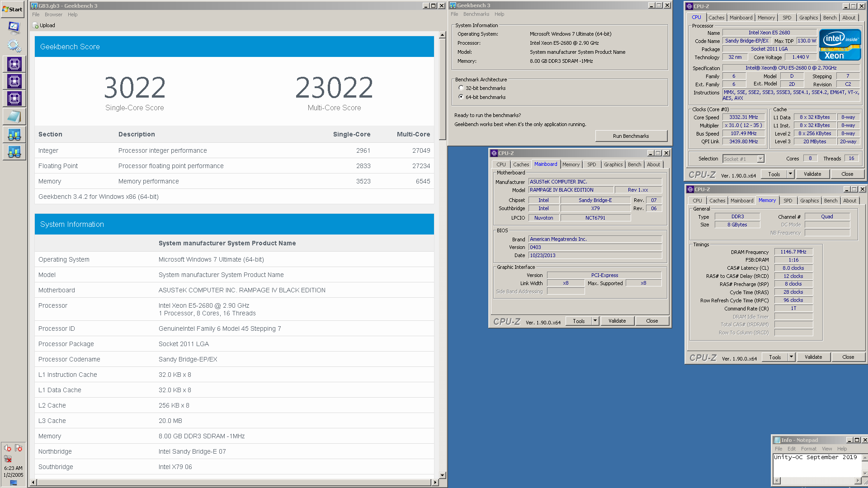The height and width of the screenshot is (488, 868).
Task: Click the Upload icon in GB3 toolbar
Action: (x=35, y=26)
